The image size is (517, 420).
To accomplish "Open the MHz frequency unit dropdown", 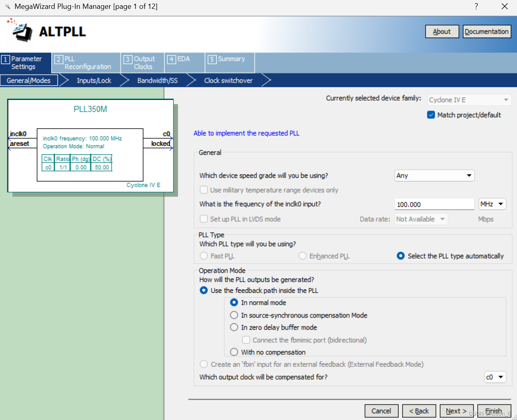I will click(492, 204).
